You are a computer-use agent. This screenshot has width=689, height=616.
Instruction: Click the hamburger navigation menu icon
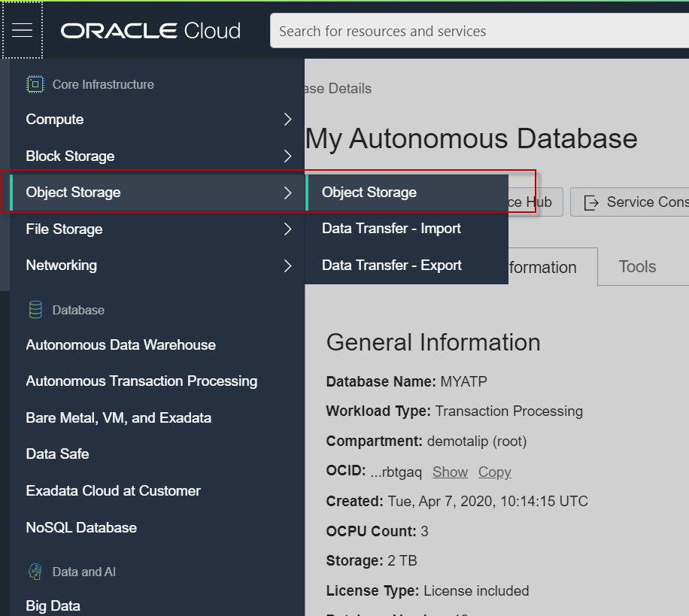click(x=23, y=30)
